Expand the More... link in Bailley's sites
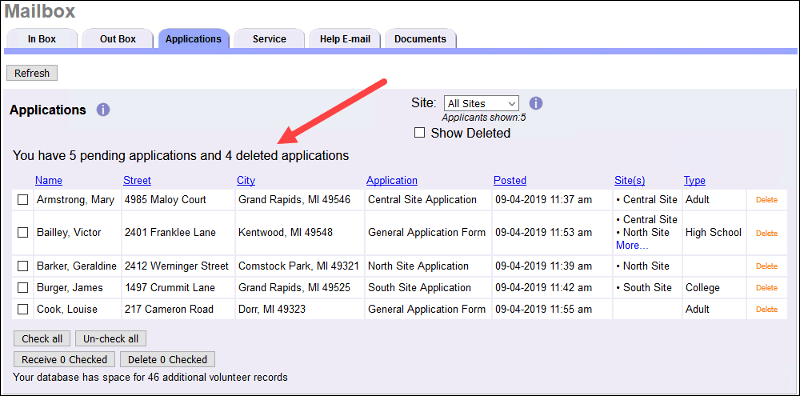This screenshot has width=800, height=396. click(x=632, y=245)
